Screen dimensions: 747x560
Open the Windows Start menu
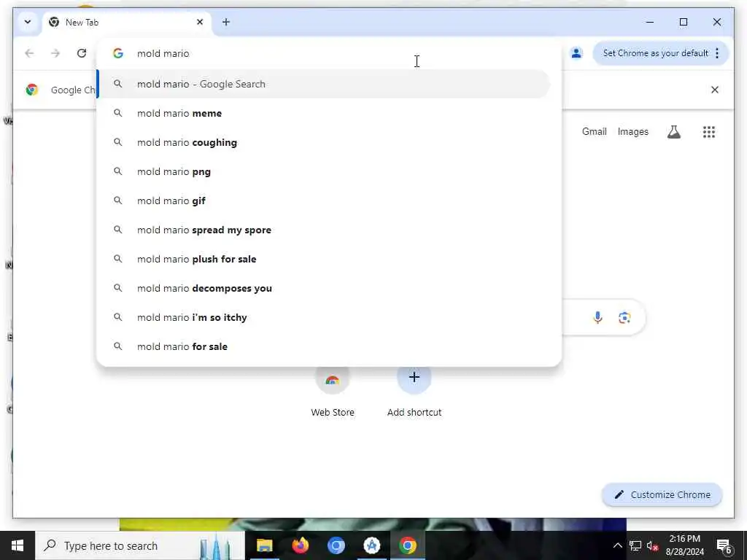coord(18,545)
